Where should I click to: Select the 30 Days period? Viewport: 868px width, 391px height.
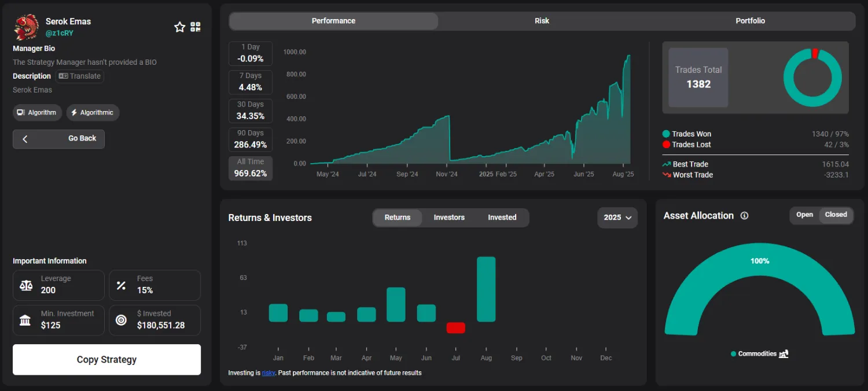point(251,110)
